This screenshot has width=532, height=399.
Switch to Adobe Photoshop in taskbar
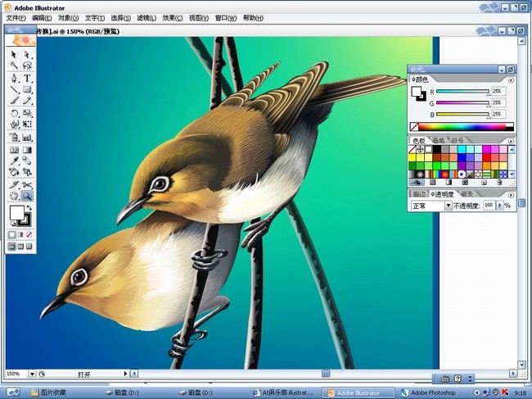coord(428,392)
